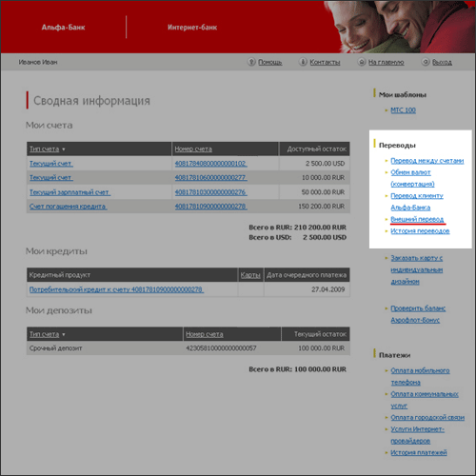Click the Контакты icon in top bar
Viewport: 476px width, 476px height.
pyautogui.click(x=303, y=62)
